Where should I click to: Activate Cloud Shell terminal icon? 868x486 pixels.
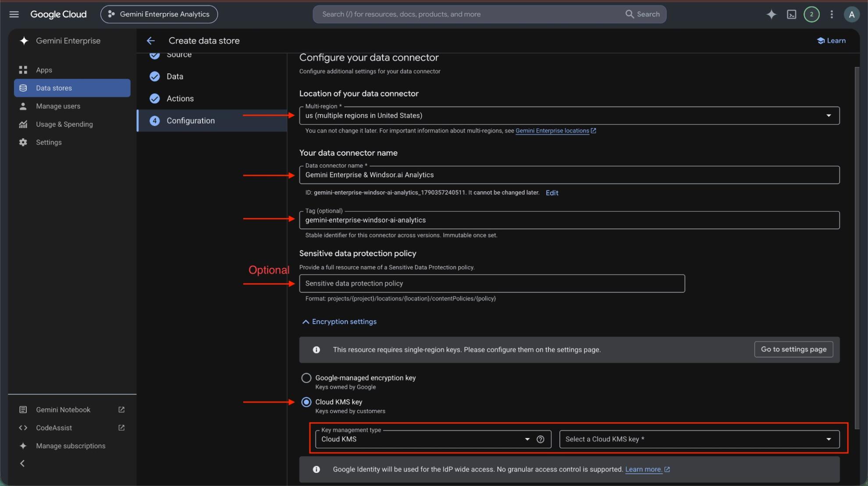coord(791,14)
